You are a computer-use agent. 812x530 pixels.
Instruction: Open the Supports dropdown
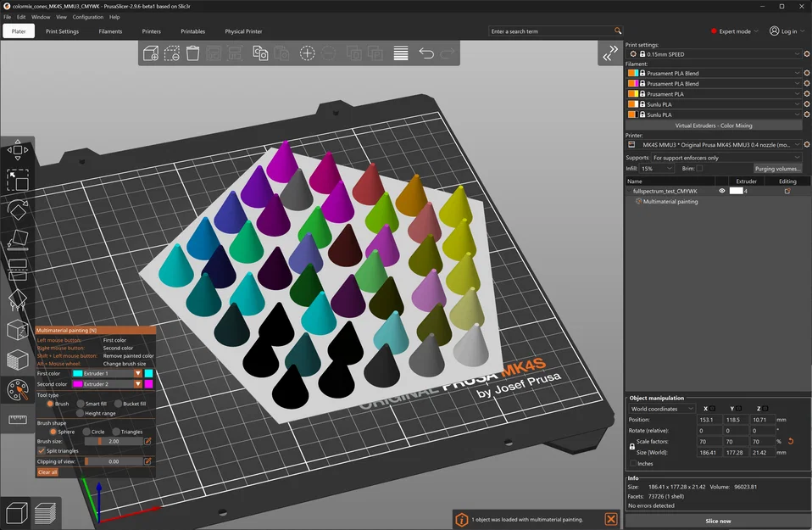tap(726, 158)
